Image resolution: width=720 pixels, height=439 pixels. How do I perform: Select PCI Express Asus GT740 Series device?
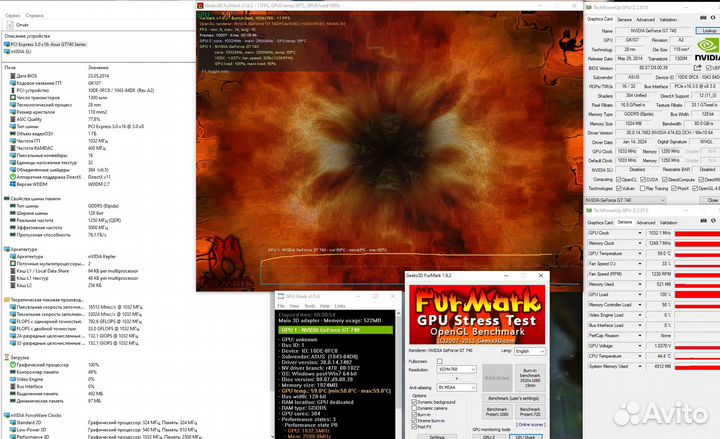point(47,46)
